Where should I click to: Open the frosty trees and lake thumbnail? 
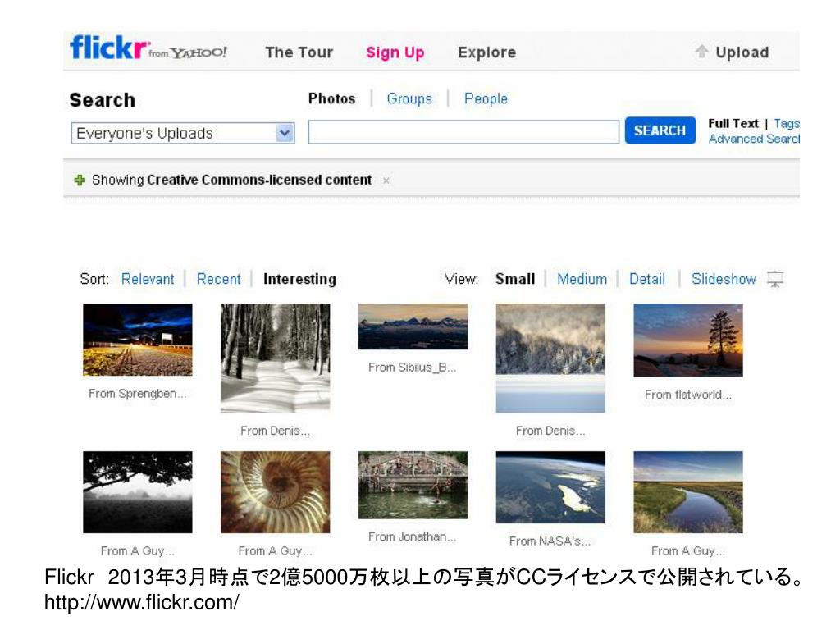click(x=550, y=358)
